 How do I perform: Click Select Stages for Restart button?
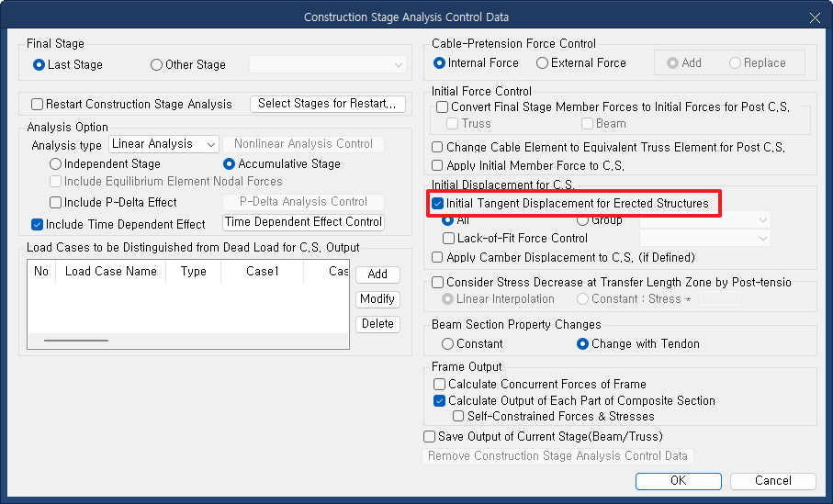pyautogui.click(x=327, y=104)
